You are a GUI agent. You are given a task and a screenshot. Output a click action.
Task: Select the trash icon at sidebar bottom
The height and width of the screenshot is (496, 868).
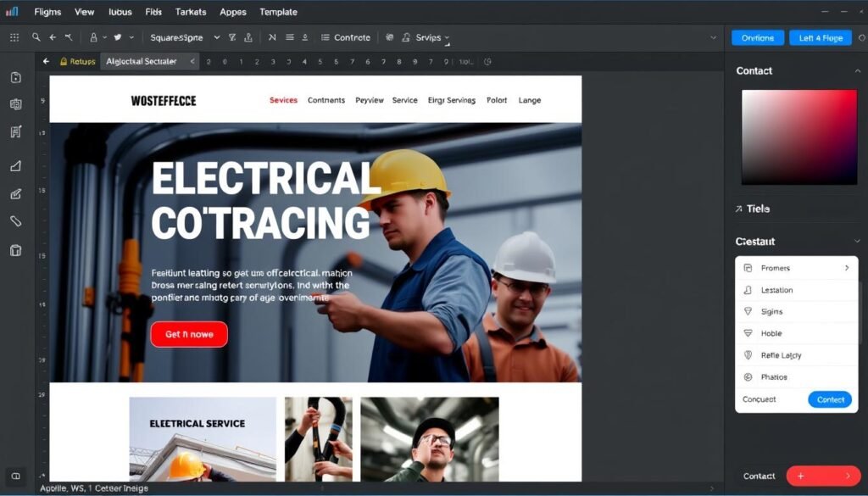click(14, 251)
